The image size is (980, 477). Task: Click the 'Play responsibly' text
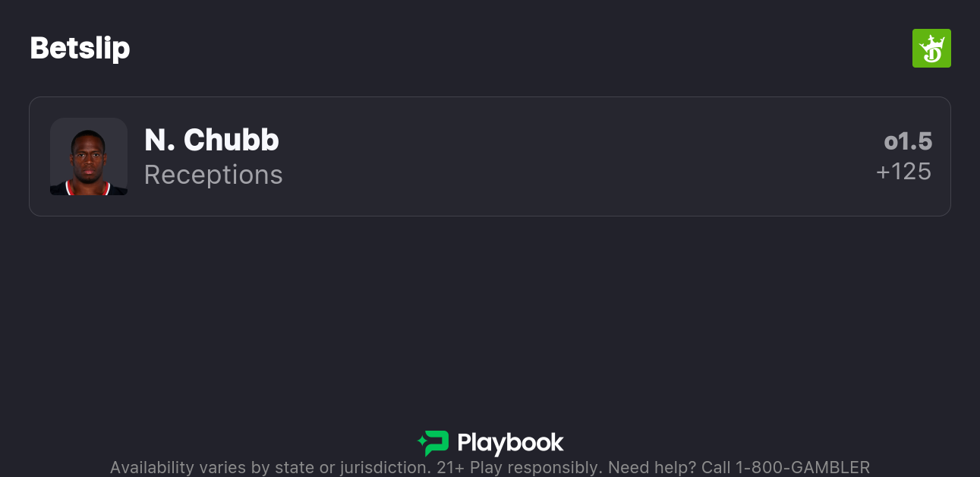pyautogui.click(x=536, y=467)
